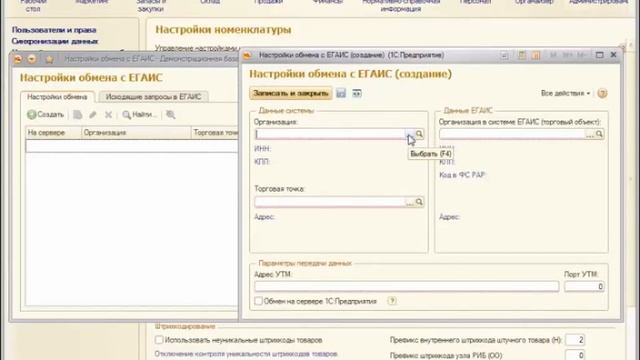Focus the Торговая точка input field

(x=330, y=202)
